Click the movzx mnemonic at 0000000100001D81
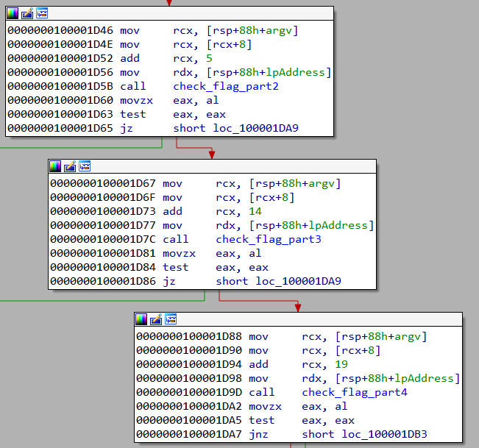The width and height of the screenshot is (479, 448). click(x=179, y=254)
